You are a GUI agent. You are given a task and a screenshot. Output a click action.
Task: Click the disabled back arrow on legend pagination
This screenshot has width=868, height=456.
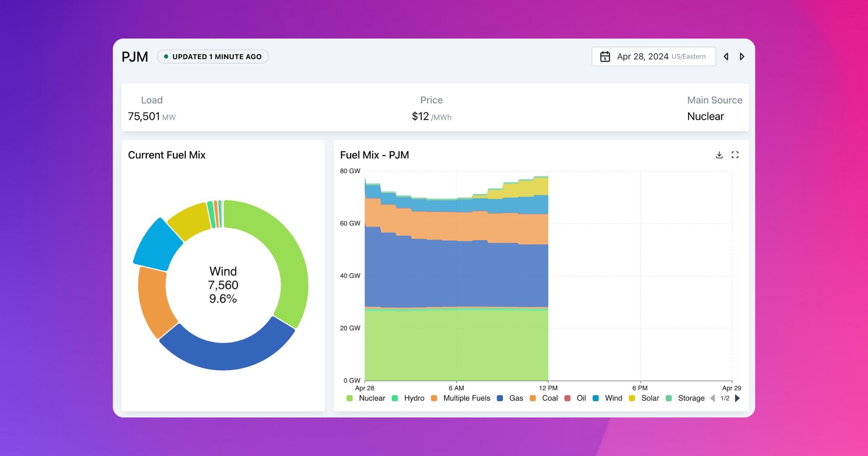click(712, 398)
